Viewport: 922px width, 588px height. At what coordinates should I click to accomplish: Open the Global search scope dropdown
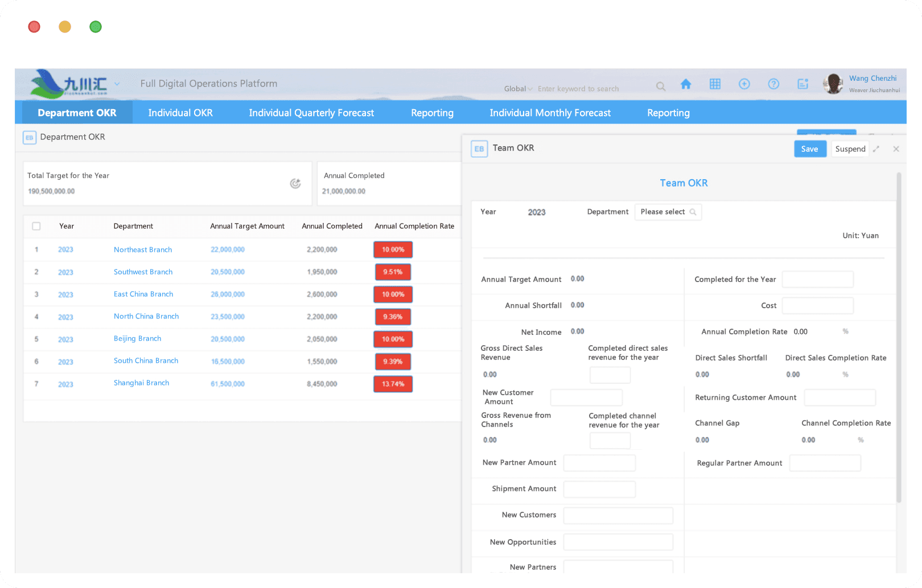(x=518, y=89)
